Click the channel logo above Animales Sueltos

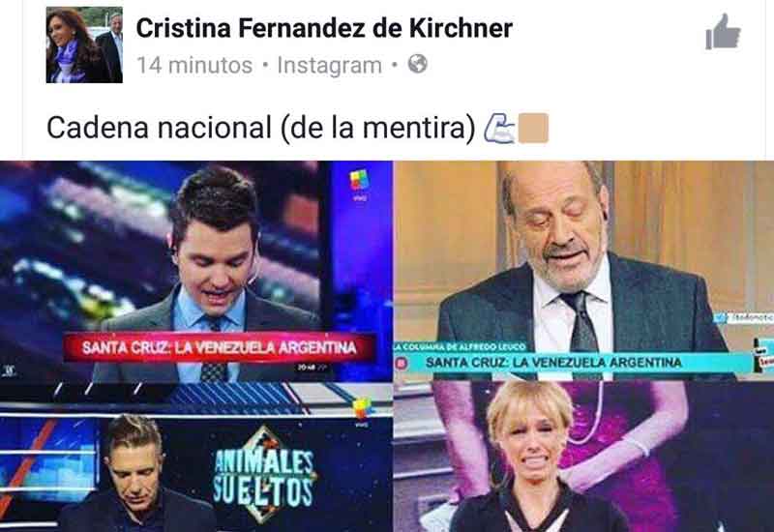(x=362, y=409)
